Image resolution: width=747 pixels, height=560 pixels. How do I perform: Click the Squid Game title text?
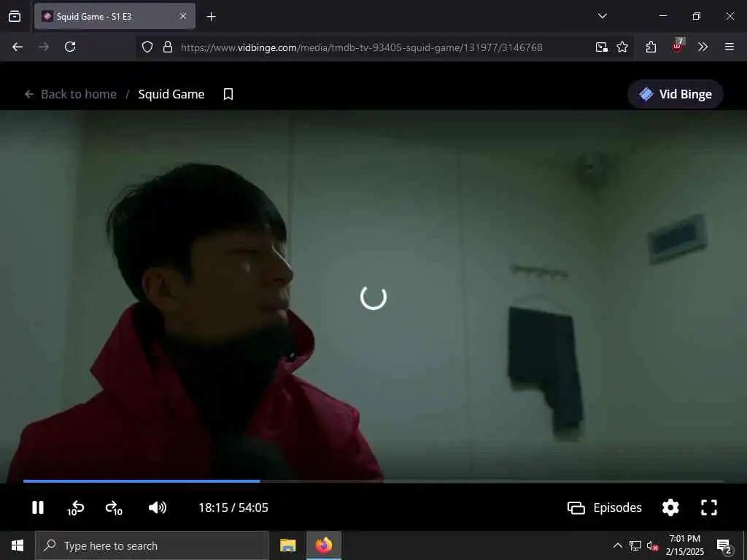pyautogui.click(x=171, y=94)
